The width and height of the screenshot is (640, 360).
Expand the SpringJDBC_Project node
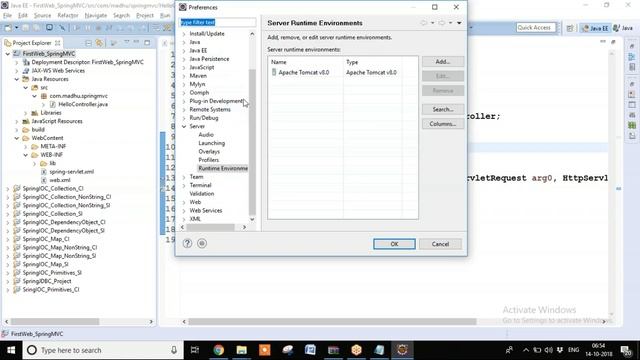tap(8, 281)
